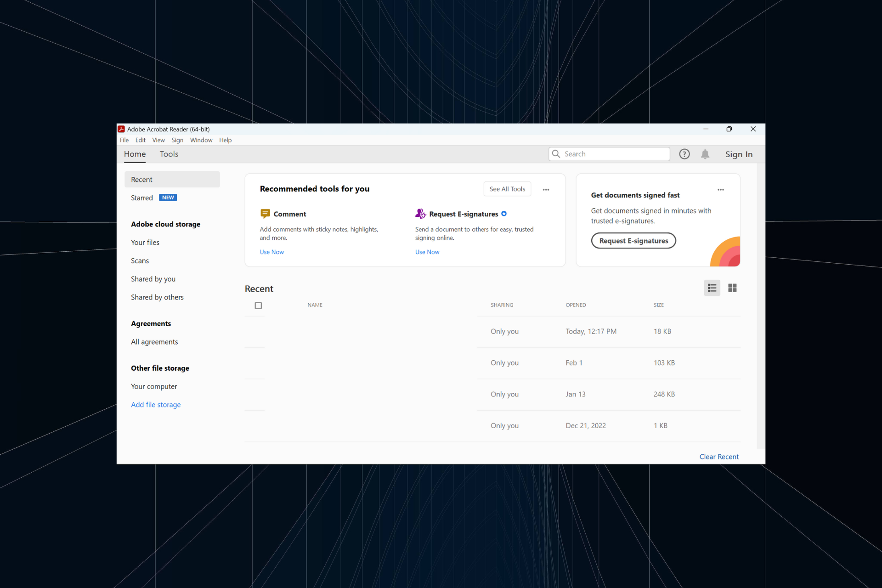The width and height of the screenshot is (882, 588).
Task: Open Your files in cloud storage
Action: click(x=145, y=243)
